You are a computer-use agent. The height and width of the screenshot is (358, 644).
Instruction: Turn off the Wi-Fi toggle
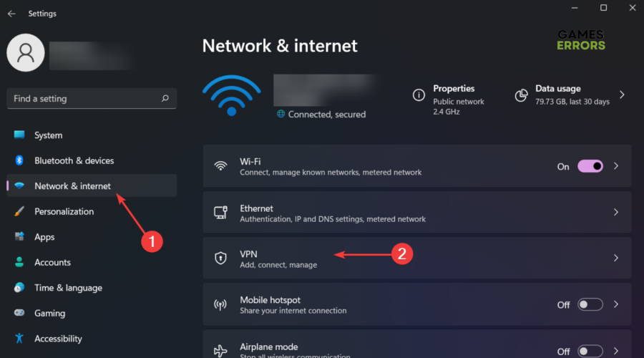coord(590,166)
